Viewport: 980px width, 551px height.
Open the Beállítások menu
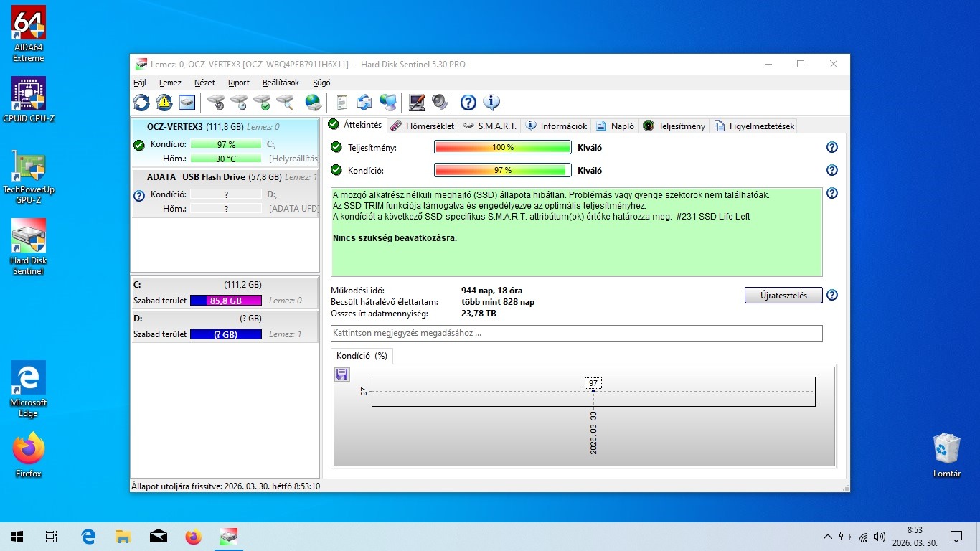point(281,83)
